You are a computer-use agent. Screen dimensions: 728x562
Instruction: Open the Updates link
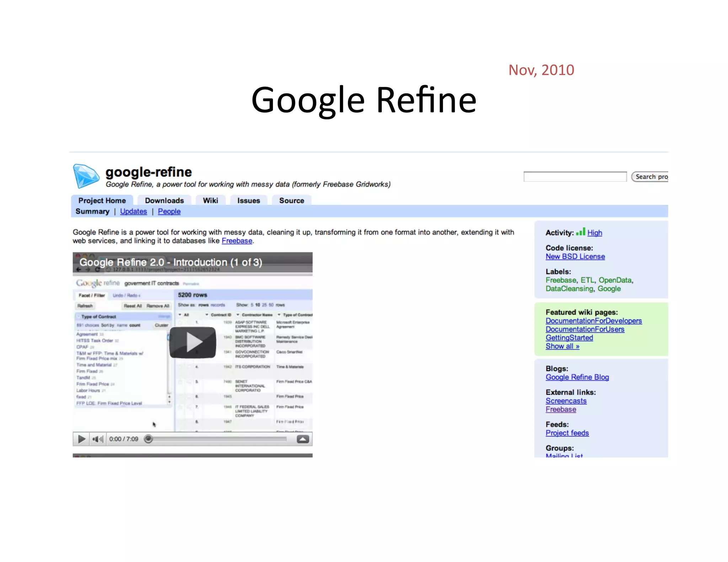[133, 211]
